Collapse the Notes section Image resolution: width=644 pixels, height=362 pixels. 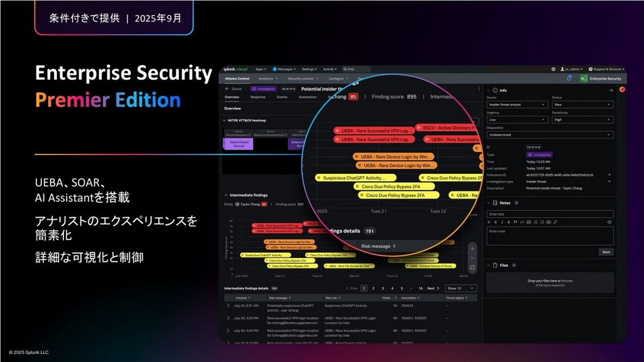tap(488, 203)
